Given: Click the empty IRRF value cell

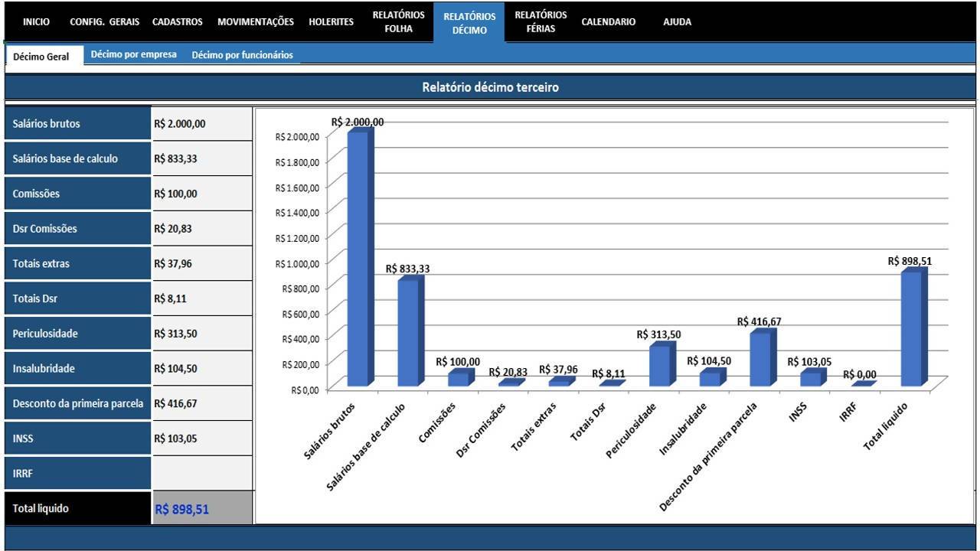Looking at the screenshot, I should (202, 473).
